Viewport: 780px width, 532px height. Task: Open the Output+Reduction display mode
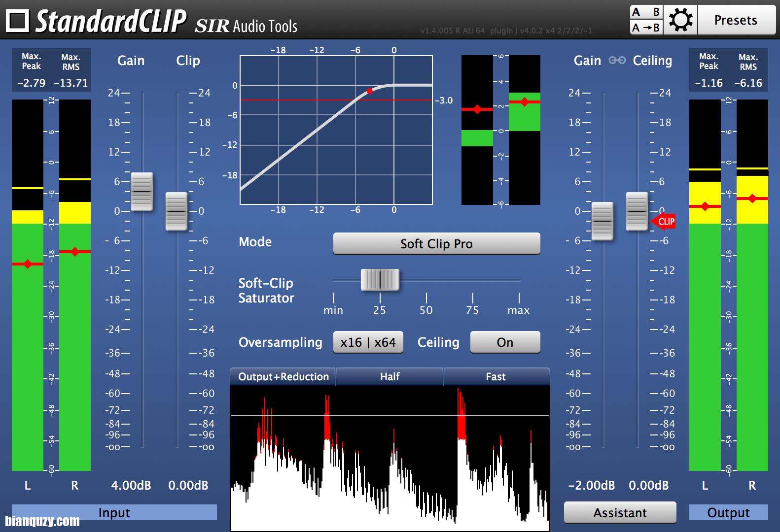point(283,377)
